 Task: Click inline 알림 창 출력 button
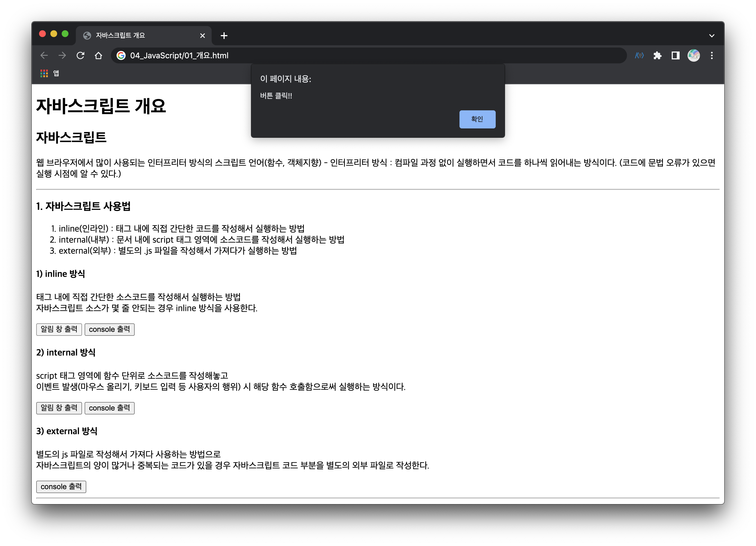[59, 329]
